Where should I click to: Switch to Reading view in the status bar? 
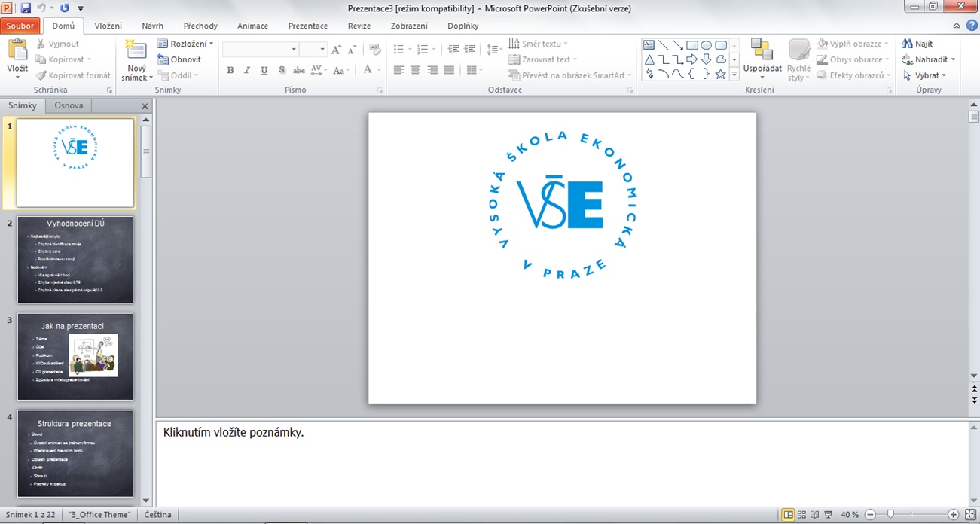point(815,515)
